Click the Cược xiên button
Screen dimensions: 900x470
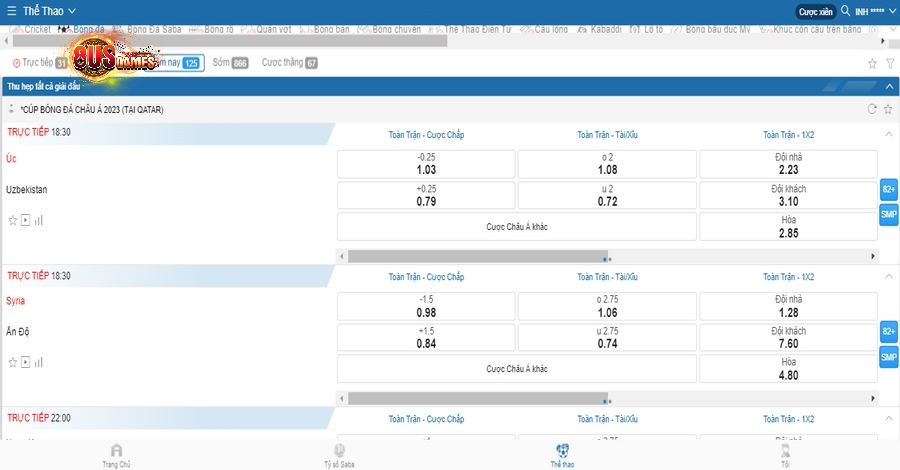pyautogui.click(x=814, y=12)
